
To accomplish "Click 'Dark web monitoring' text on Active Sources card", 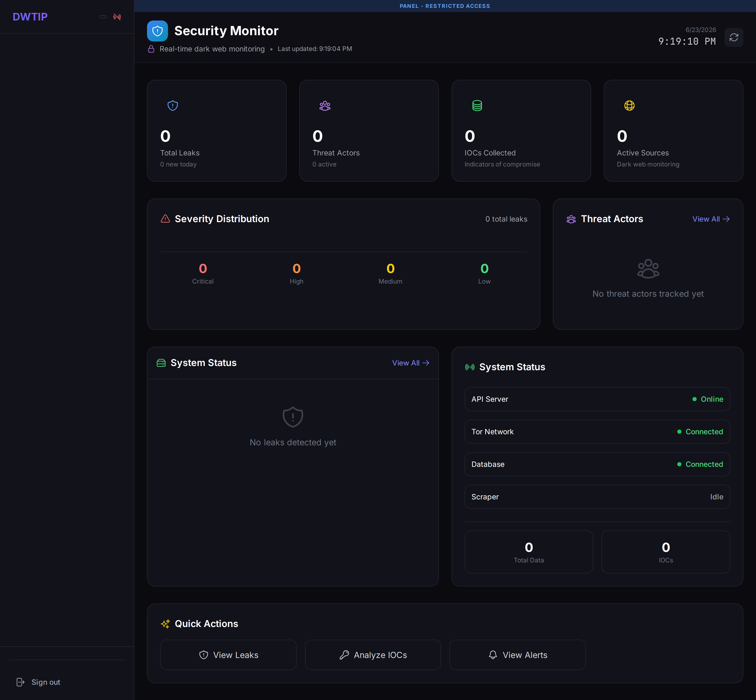I will coord(648,164).
